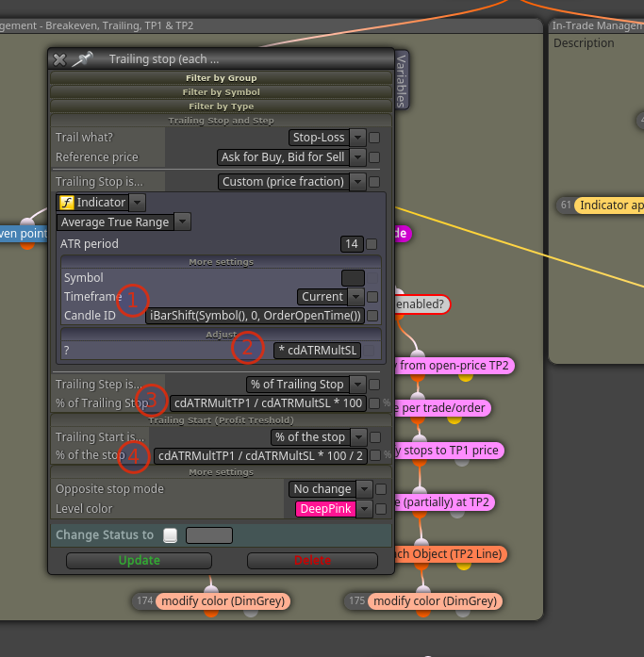Open the Level color dropdown arrow
Image resolution: width=644 pixels, height=657 pixels.
(364, 509)
